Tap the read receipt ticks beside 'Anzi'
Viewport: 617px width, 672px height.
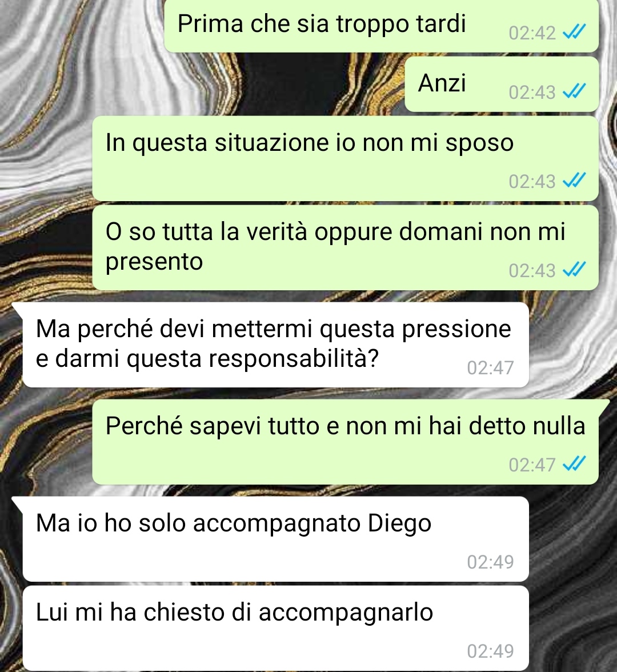click(574, 91)
